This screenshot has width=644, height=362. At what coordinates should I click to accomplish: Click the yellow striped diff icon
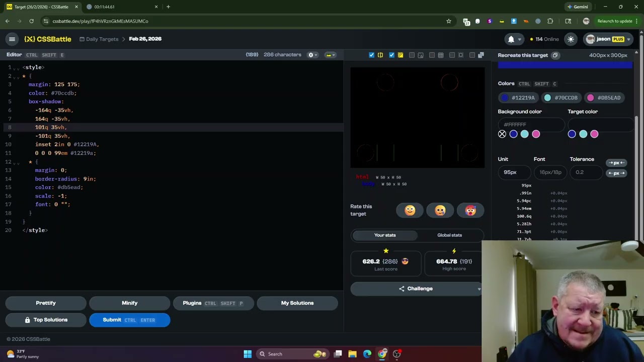[400, 55]
